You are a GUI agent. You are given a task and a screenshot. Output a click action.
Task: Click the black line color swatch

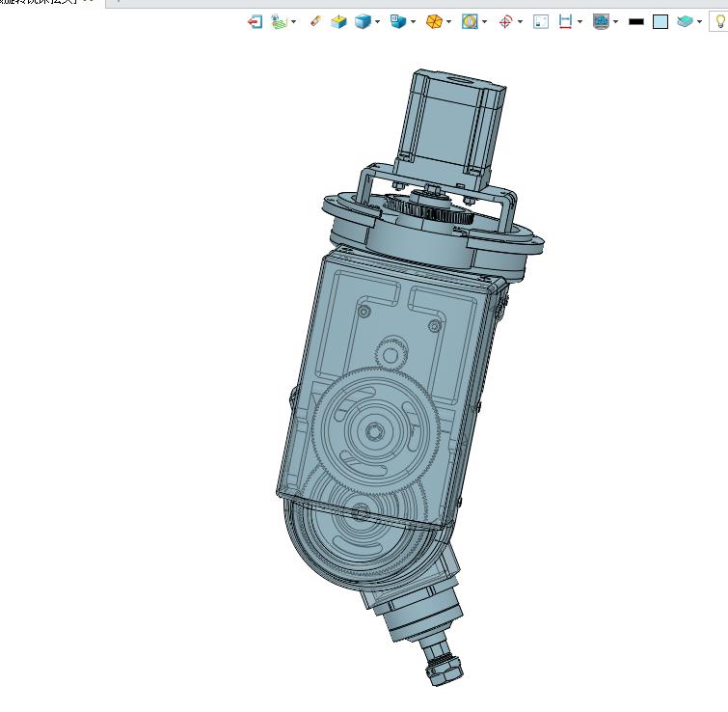tap(636, 21)
